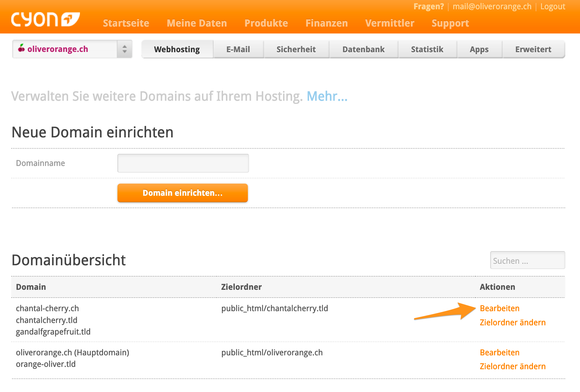The height and width of the screenshot is (392, 580).
Task: Open the Produkte menu
Action: coord(266,23)
